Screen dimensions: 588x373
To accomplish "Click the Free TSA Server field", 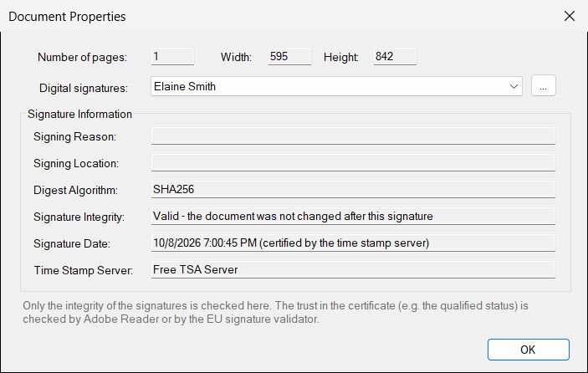I will 353,269.
